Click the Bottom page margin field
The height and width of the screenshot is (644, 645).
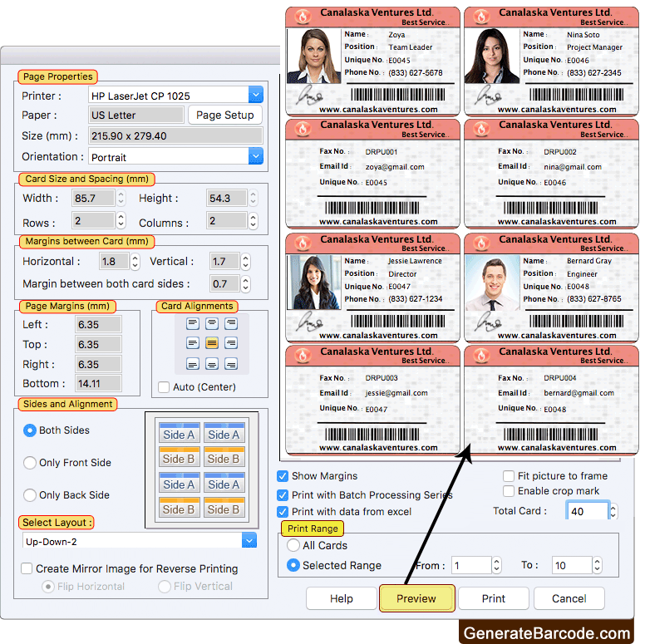[98, 383]
